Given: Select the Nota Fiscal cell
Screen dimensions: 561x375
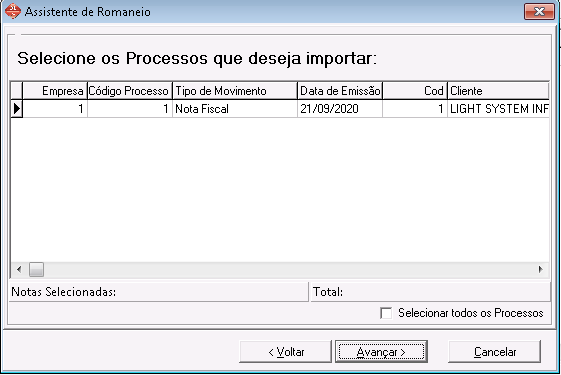Looking at the screenshot, I should (235, 109).
